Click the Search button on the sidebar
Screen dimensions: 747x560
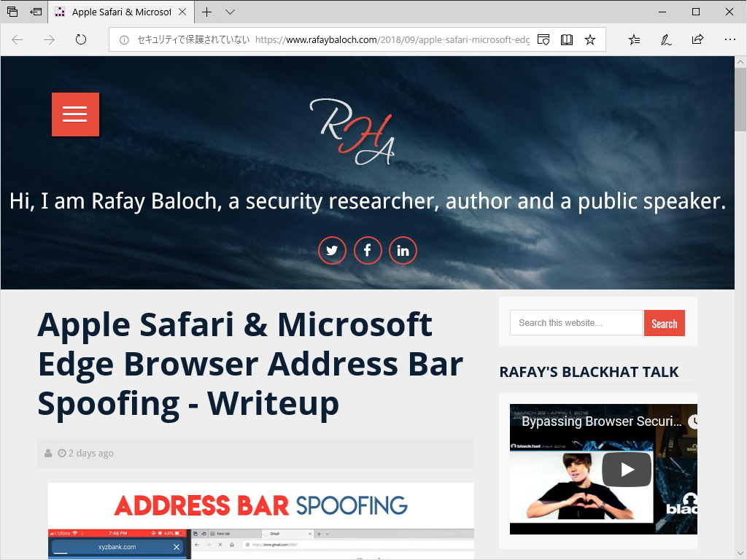(x=664, y=323)
